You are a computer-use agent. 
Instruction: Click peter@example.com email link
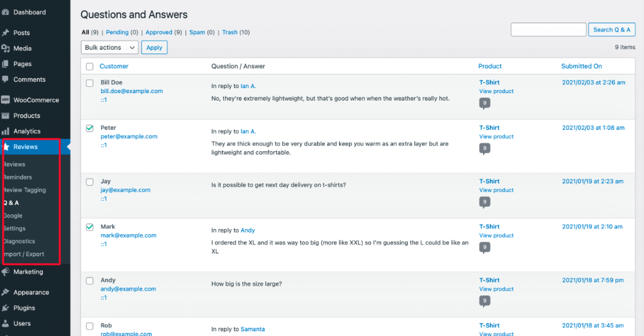point(129,137)
